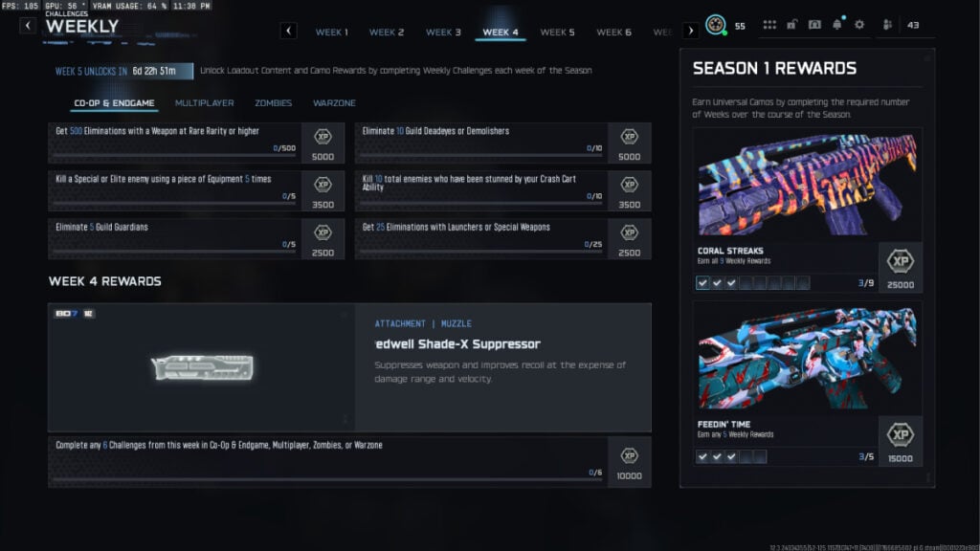The image size is (980, 551).
Task: Click the 5000 XP reward badge
Action: (x=323, y=143)
